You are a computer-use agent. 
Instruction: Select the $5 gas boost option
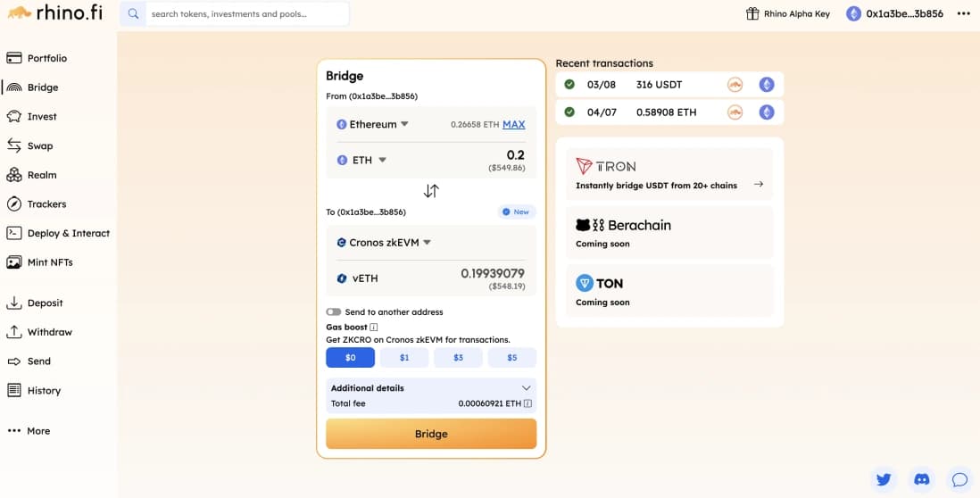tap(512, 357)
